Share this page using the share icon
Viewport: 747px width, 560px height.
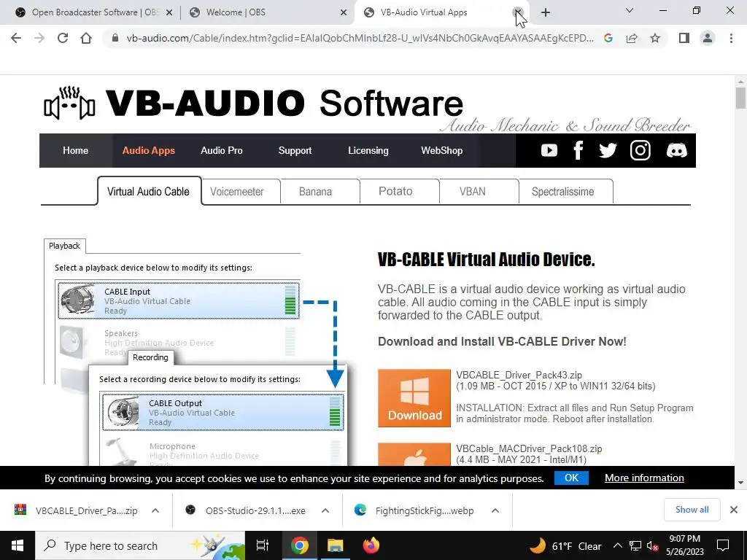pyautogui.click(x=632, y=38)
